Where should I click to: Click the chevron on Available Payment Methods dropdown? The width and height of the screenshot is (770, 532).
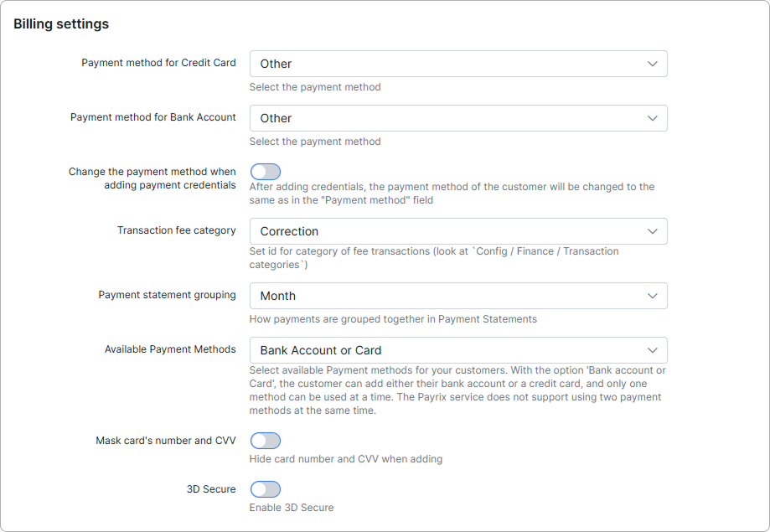point(653,350)
